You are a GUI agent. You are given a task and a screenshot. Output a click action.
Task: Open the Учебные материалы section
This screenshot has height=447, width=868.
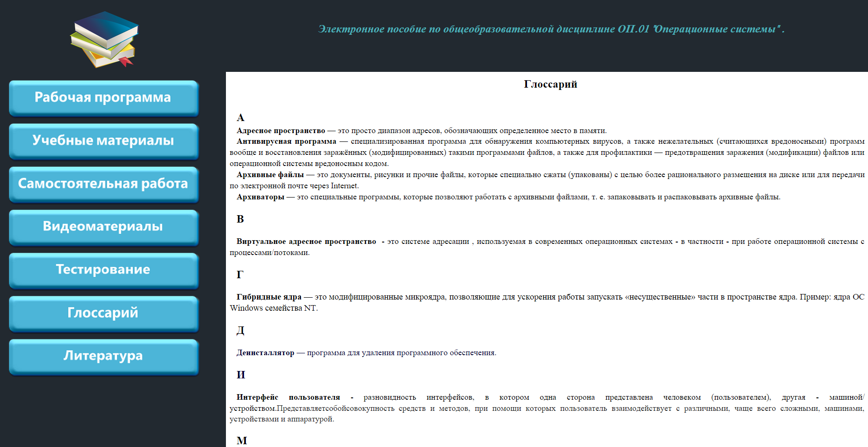104,141
